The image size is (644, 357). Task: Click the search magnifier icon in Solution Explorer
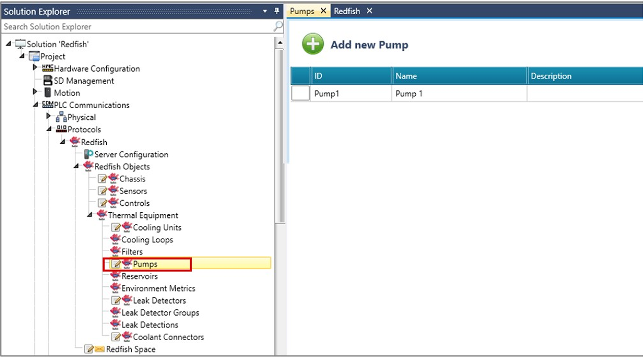(278, 26)
